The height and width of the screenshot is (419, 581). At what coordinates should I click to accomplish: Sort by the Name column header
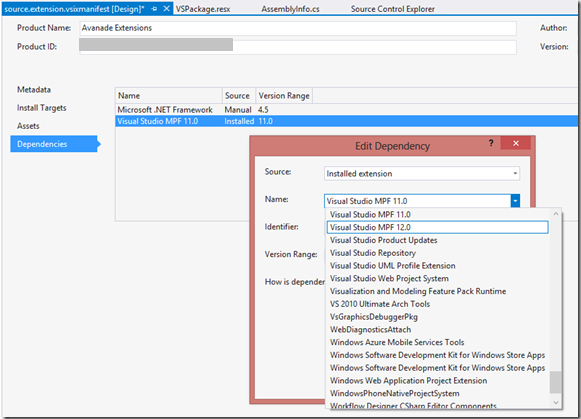169,96
